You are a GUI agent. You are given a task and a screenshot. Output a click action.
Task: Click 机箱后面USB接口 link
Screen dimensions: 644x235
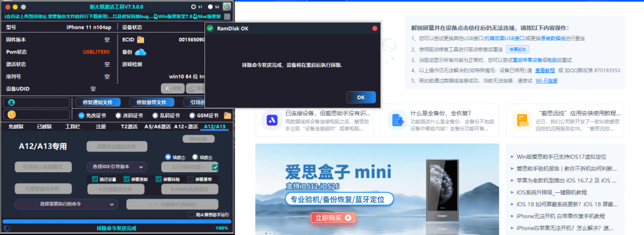pos(504,38)
